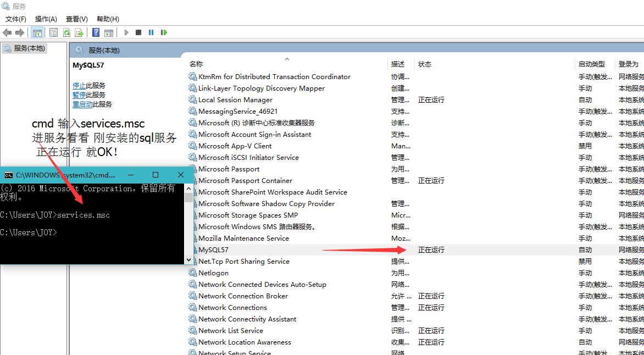Click the Refresh toolbar icon

(x=66, y=32)
